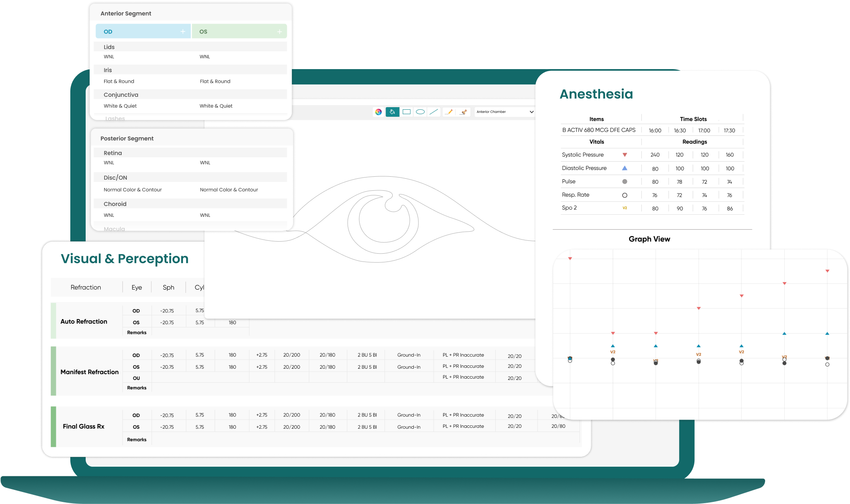The width and height of the screenshot is (850, 504).
Task: Click the Anesthesia heading
Action: tap(596, 94)
